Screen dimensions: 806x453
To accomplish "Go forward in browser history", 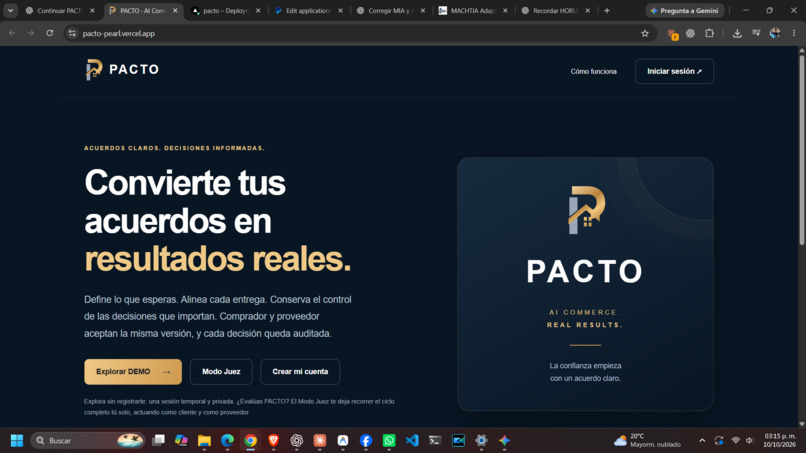I will [x=31, y=33].
